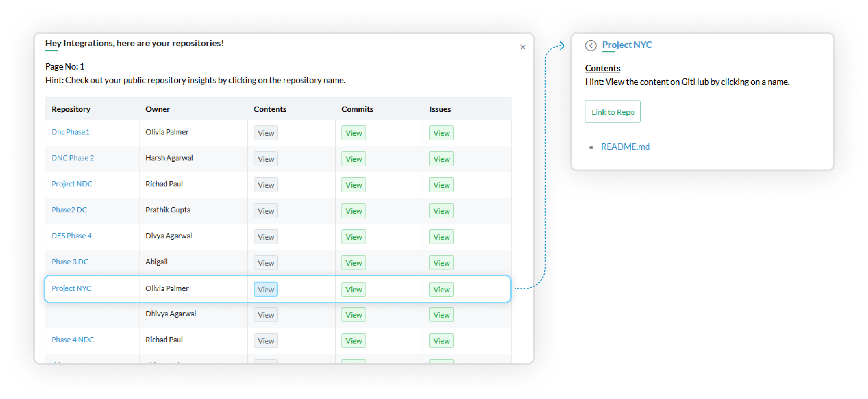Screen dimensions: 868x399
Task: Open Phase2 DC repository insights
Action: coord(69,210)
